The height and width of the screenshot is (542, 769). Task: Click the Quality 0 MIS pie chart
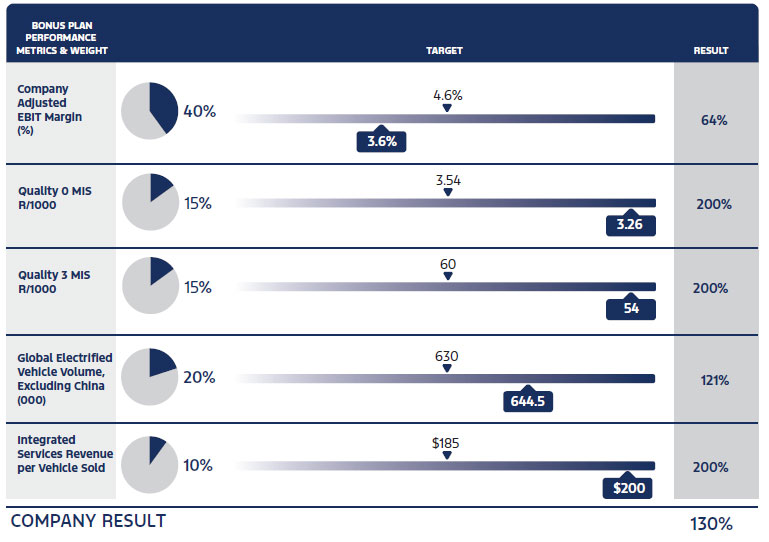point(149,202)
